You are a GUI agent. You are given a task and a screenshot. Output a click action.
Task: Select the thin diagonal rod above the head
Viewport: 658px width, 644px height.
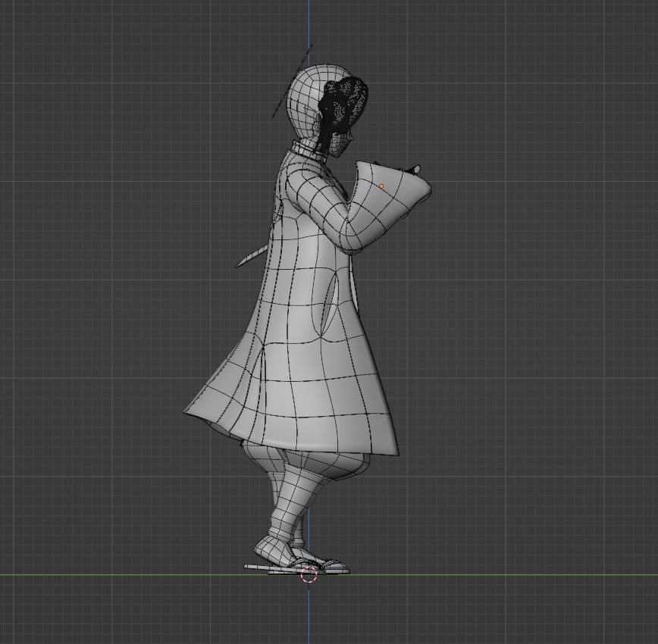click(293, 80)
